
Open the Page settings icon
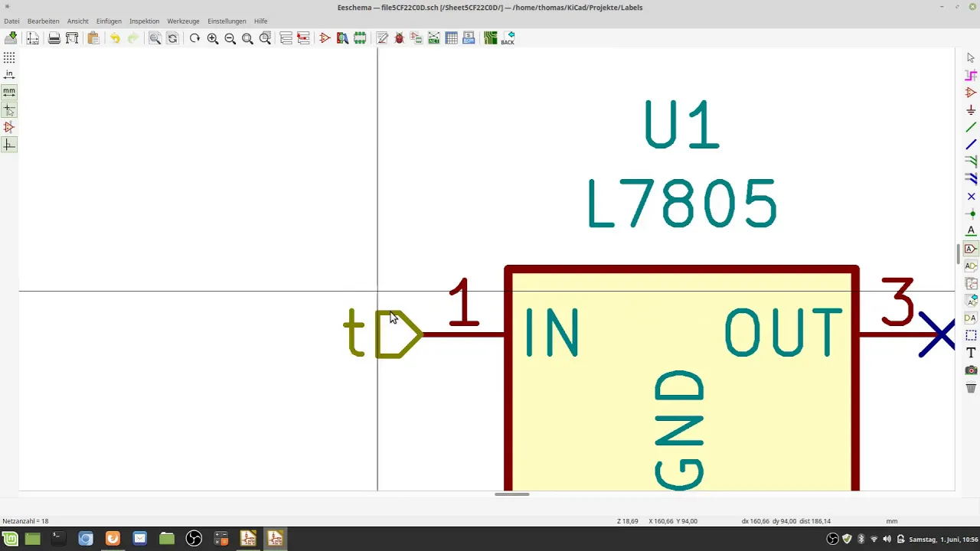coord(33,38)
